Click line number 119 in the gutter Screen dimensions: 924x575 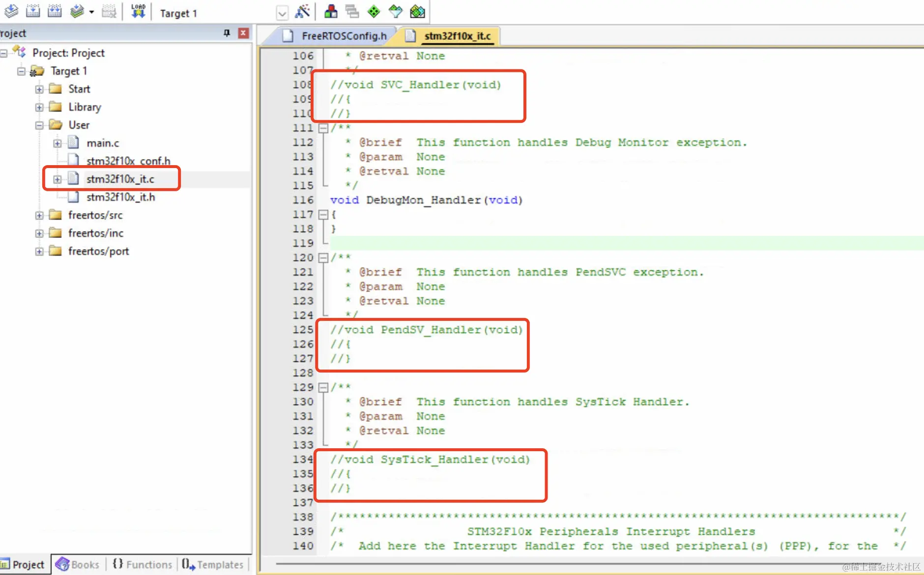(x=303, y=243)
